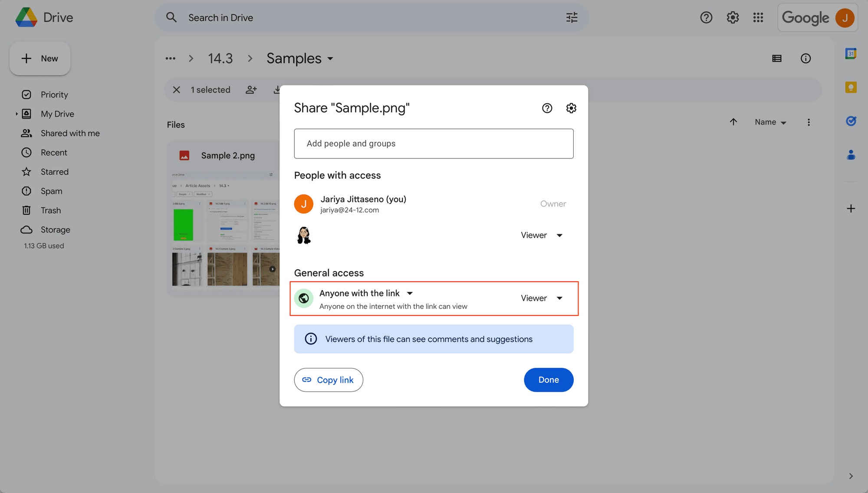868x493 pixels.
Task: Open the Shared with me sidebar item
Action: pos(70,133)
